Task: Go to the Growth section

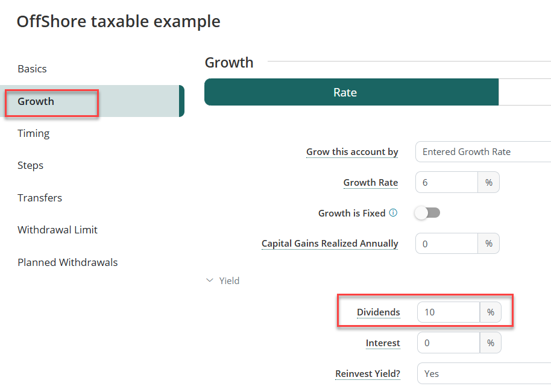Action: pos(36,101)
